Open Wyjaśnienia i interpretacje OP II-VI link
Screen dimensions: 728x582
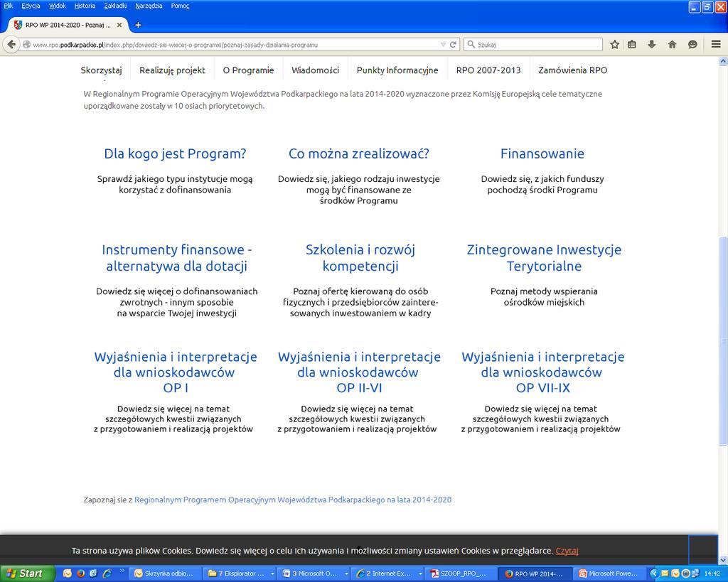coord(359,372)
